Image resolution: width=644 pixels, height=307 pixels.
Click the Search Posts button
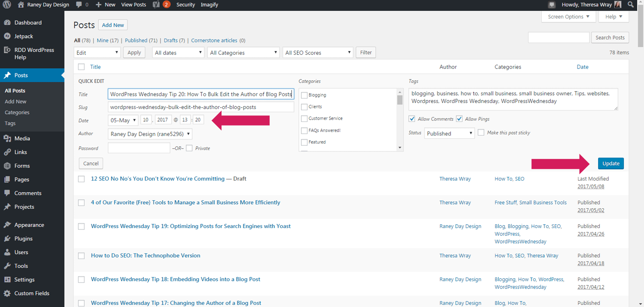coord(610,37)
